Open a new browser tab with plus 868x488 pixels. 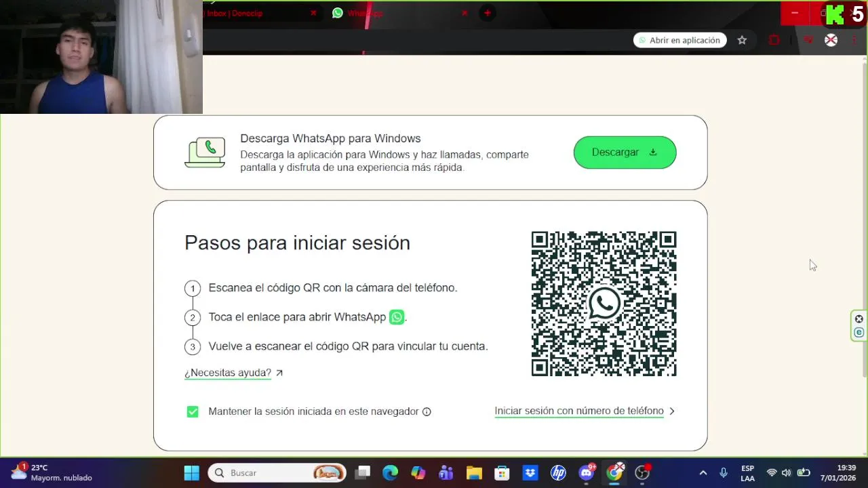[x=487, y=13]
